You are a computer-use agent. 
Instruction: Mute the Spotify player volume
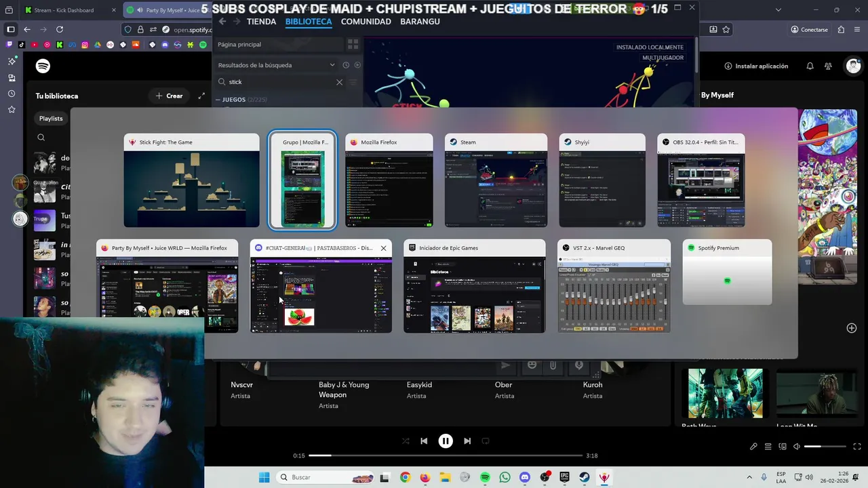click(x=797, y=447)
